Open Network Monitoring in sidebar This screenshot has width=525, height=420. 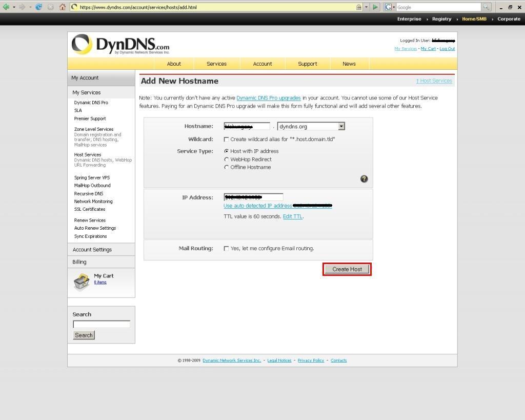point(93,202)
